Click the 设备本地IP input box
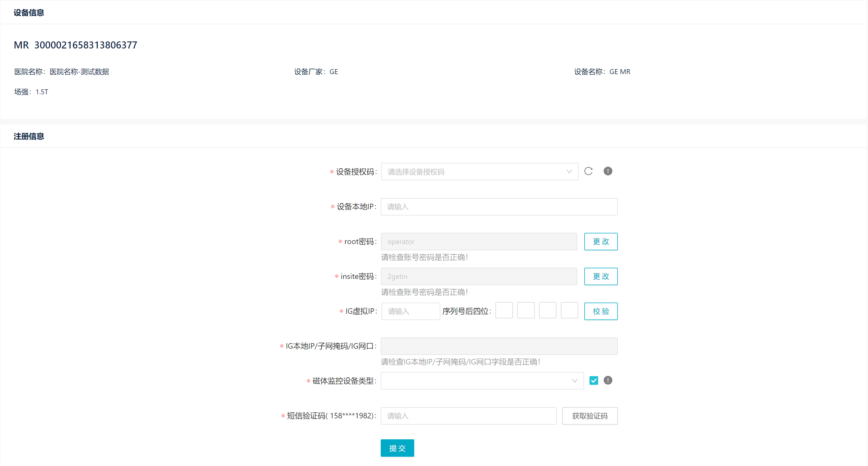The width and height of the screenshot is (868, 466). click(x=499, y=207)
